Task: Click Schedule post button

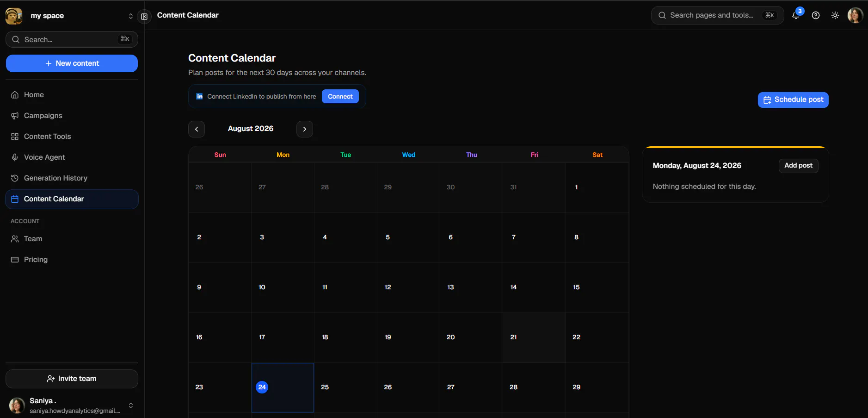Action: [793, 100]
